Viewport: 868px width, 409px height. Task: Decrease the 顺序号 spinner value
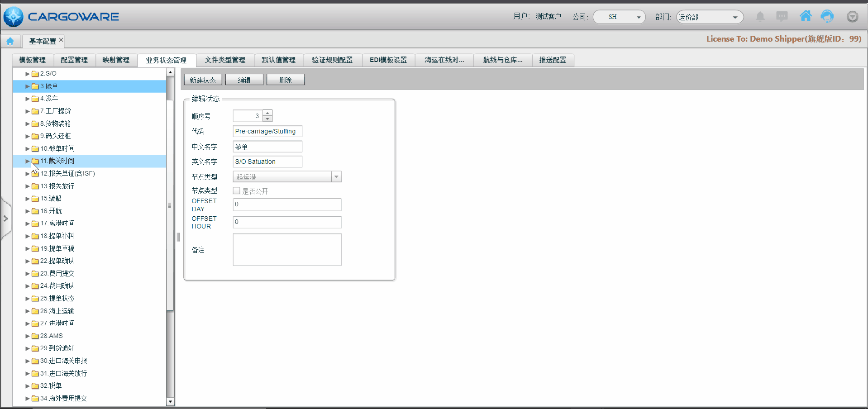point(267,119)
